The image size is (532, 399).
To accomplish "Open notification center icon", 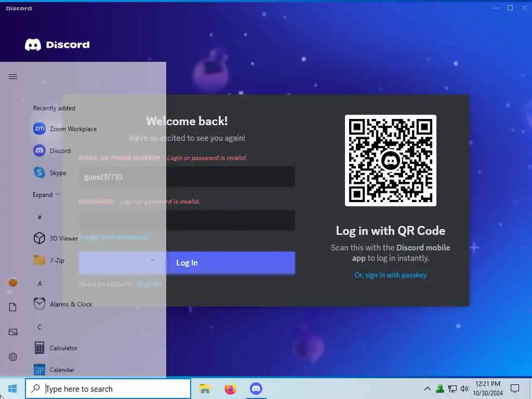I will tap(515, 389).
